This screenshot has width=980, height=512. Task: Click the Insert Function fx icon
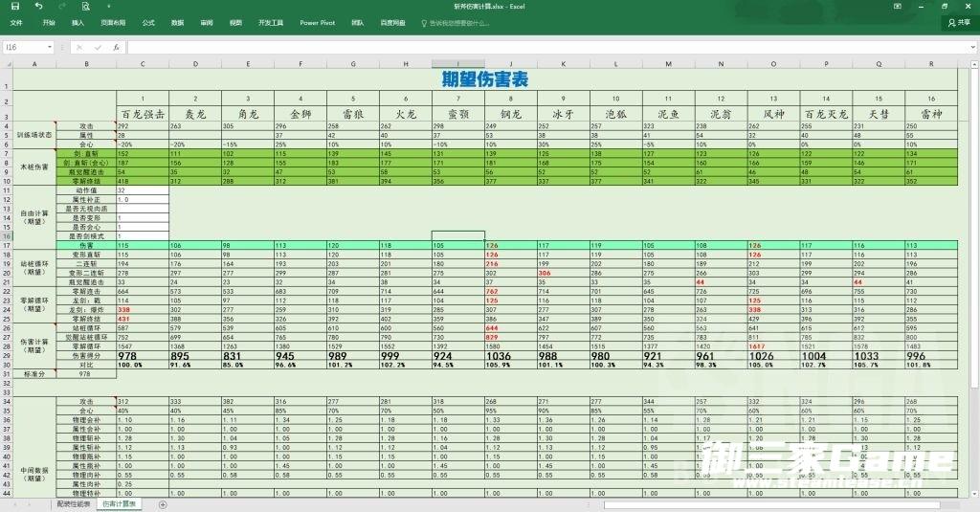tap(116, 47)
